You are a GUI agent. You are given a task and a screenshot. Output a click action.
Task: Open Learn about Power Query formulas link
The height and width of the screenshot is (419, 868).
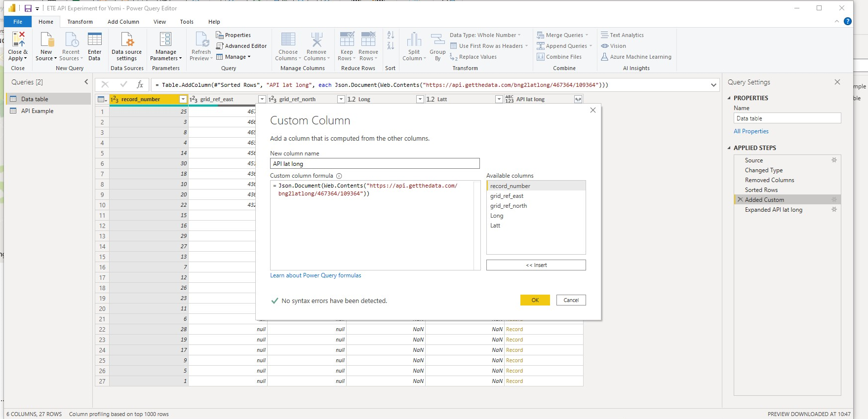(x=316, y=275)
